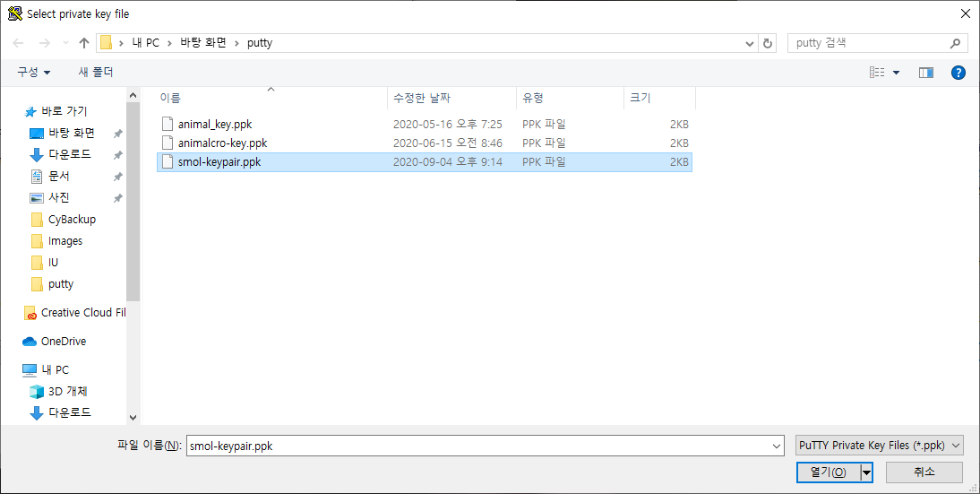Open recent locations dropdown arrow
This screenshot has height=494, width=980.
click(x=65, y=43)
